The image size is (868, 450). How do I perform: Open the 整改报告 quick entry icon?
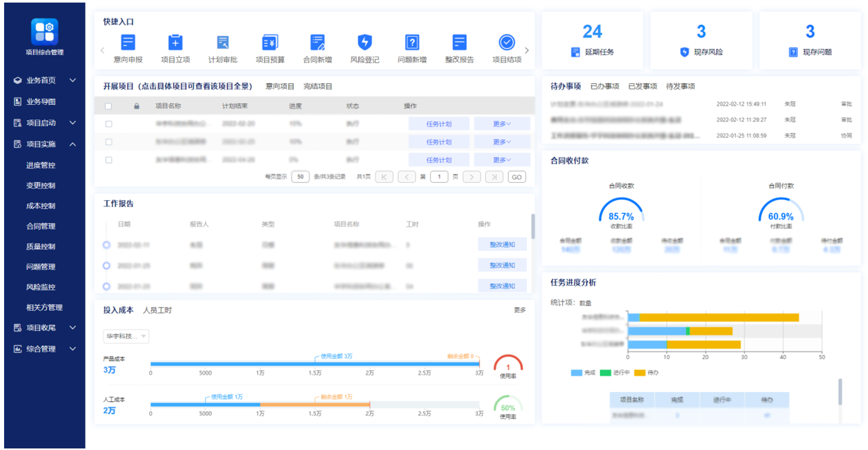[459, 42]
